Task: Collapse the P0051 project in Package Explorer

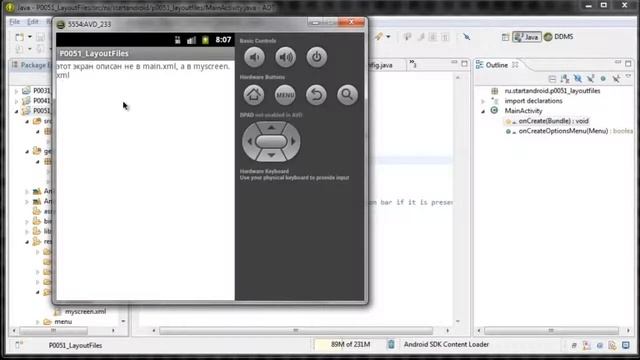Action: click(x=16, y=111)
